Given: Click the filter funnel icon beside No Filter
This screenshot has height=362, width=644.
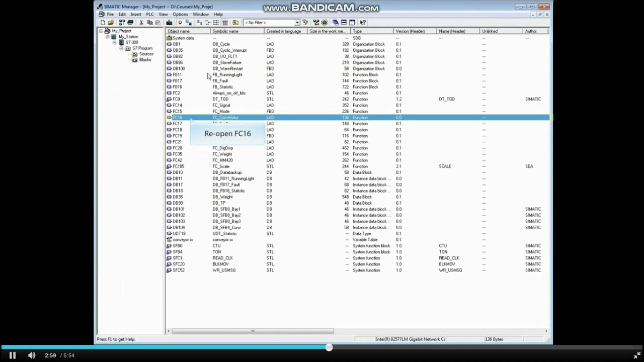Looking at the screenshot, I should (304, 22).
